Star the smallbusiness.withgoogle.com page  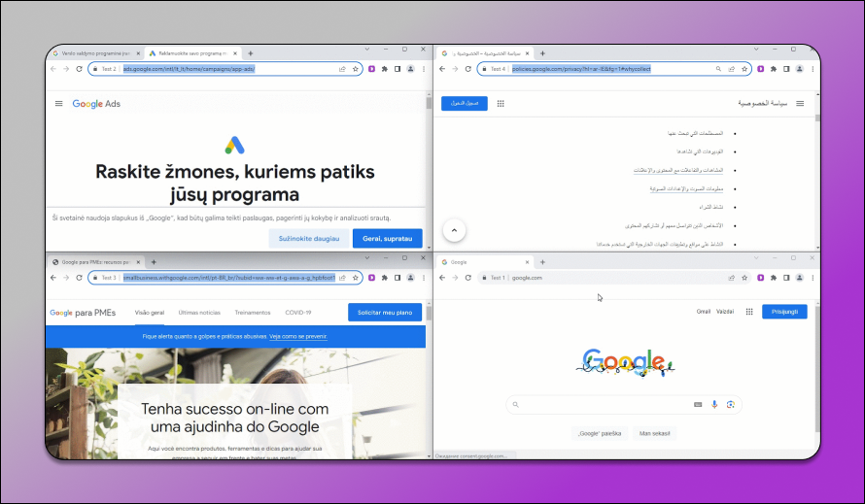tap(356, 278)
